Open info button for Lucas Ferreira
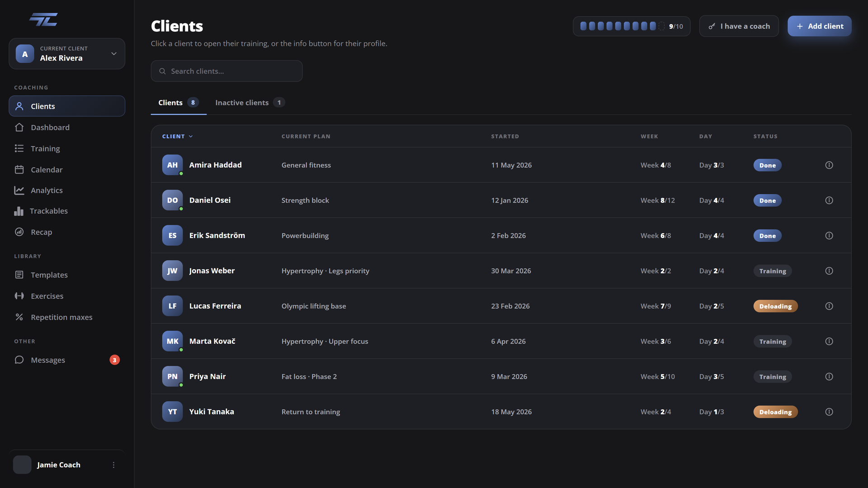This screenshot has width=868, height=488. pyautogui.click(x=829, y=306)
